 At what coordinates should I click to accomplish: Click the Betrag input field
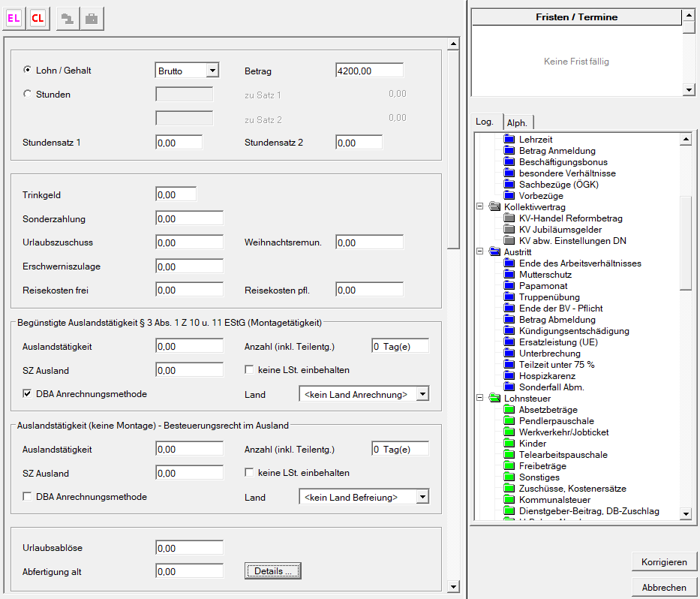click(x=369, y=71)
